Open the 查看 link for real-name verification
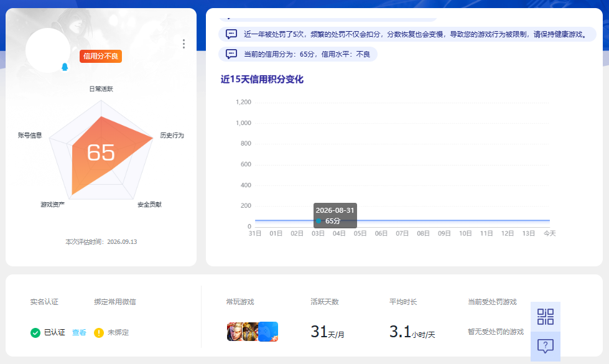 tap(79, 332)
